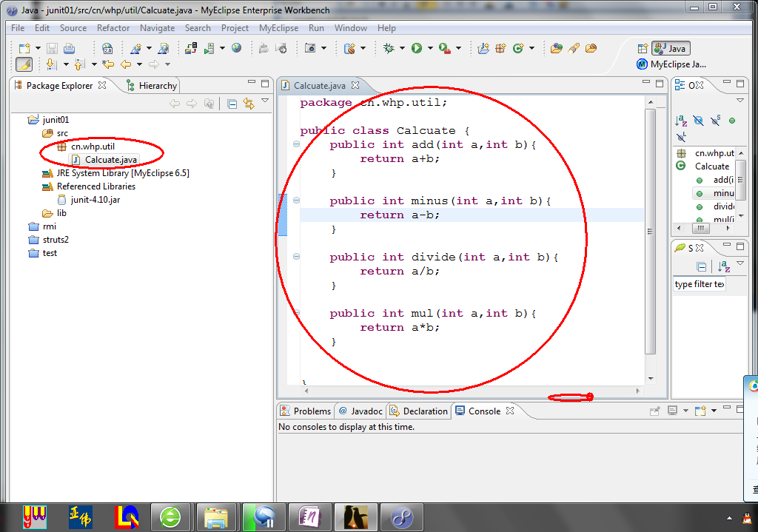Click the Previous Annotation arrow icon
Image resolution: width=758 pixels, height=532 pixels.
click(x=80, y=64)
